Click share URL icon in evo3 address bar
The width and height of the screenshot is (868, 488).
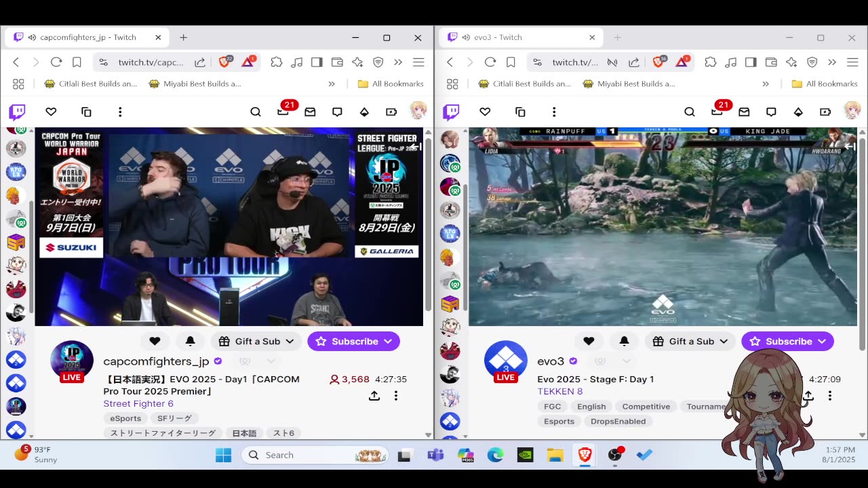point(634,62)
